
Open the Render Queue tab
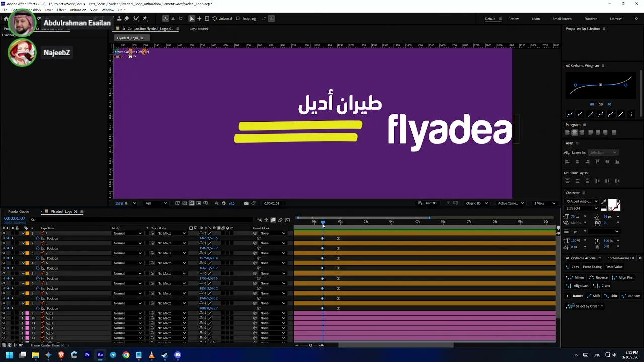point(19,212)
